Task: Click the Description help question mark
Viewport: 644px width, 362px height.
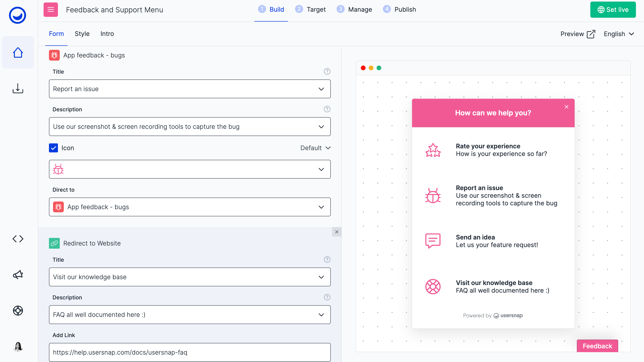Action: (327, 109)
